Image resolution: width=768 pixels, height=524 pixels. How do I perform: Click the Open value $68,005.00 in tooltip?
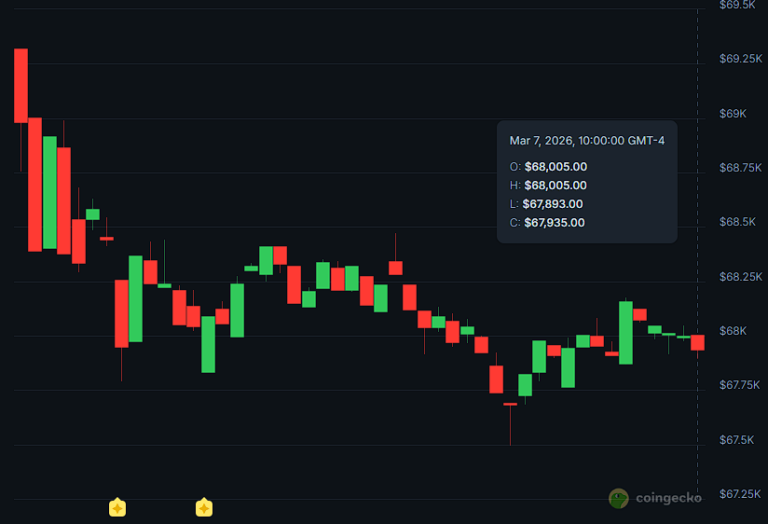(x=555, y=167)
